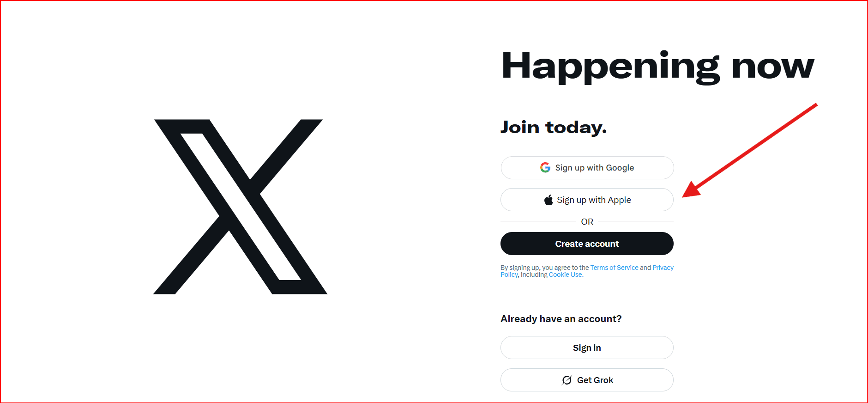Open the Terms of Service link
868x403 pixels.
pyautogui.click(x=614, y=268)
